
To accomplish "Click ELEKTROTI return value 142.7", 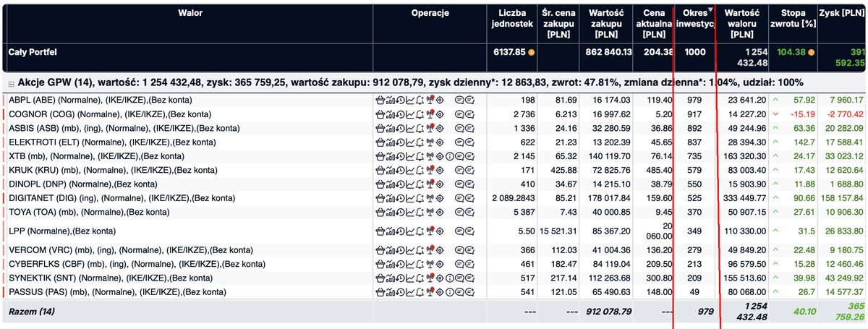I will coord(805,141).
